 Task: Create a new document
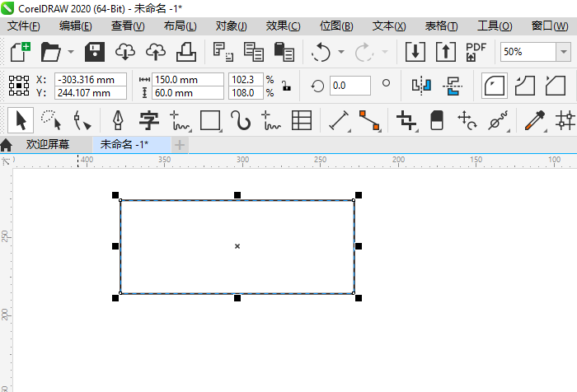pos(21,52)
